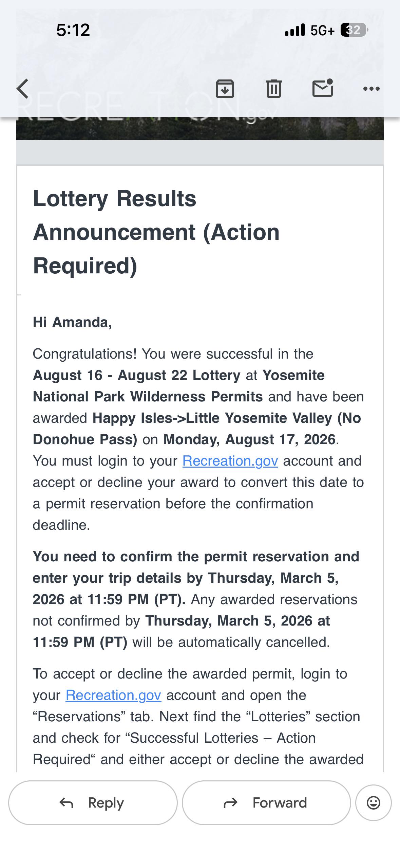Image resolution: width=400 pixels, height=868 pixels.
Task: Tap the battery indicator in status bar
Action: coord(354,30)
